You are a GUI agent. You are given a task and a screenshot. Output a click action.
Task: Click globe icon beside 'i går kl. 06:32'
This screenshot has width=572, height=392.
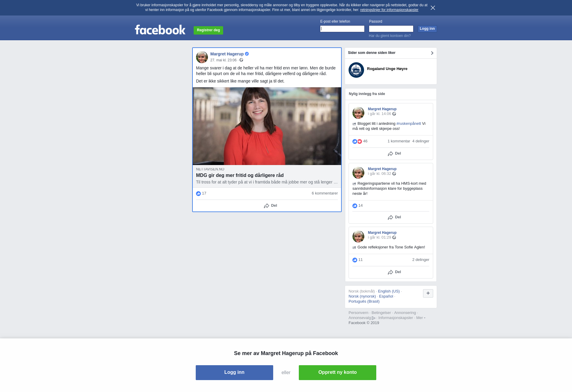(x=394, y=174)
